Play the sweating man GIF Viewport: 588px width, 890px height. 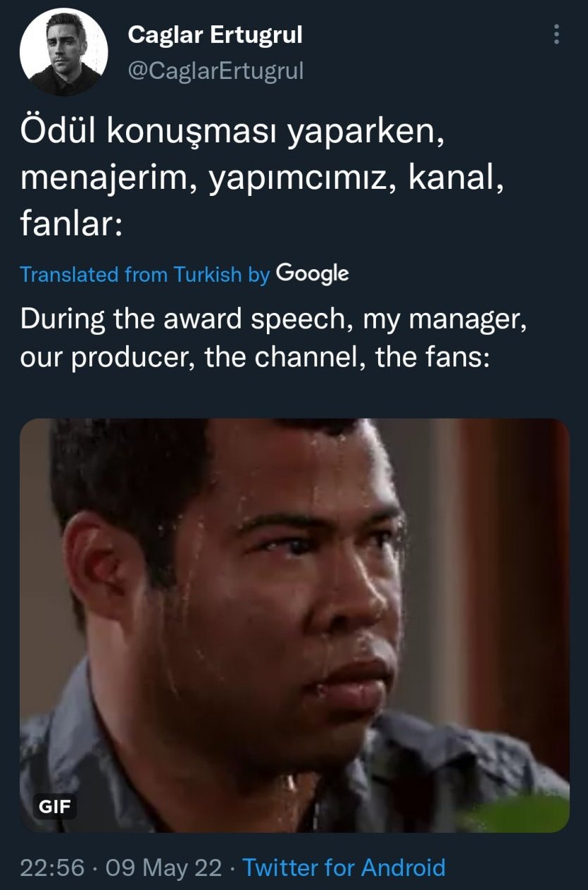294,626
